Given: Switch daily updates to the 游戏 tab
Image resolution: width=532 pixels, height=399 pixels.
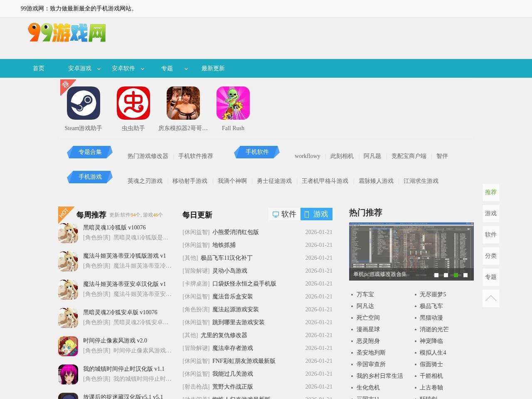Looking at the screenshot, I should point(316,214).
